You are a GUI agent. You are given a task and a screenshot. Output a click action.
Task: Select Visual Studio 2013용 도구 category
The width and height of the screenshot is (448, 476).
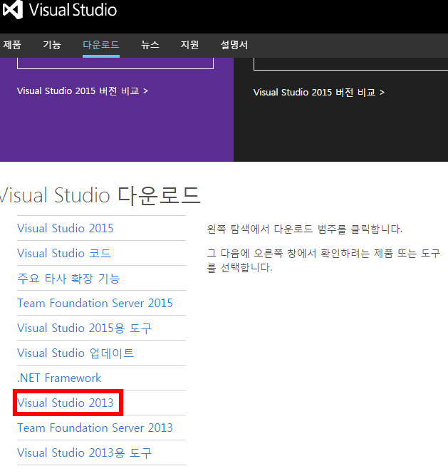point(84,452)
